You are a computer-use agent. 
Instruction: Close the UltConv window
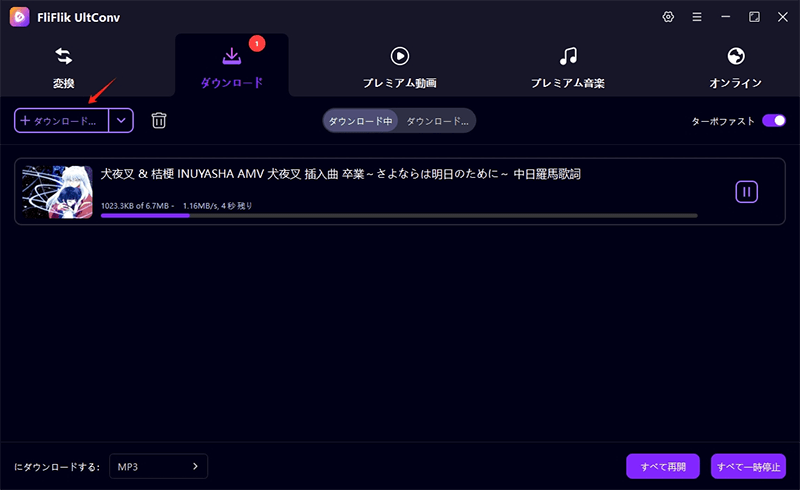click(783, 17)
